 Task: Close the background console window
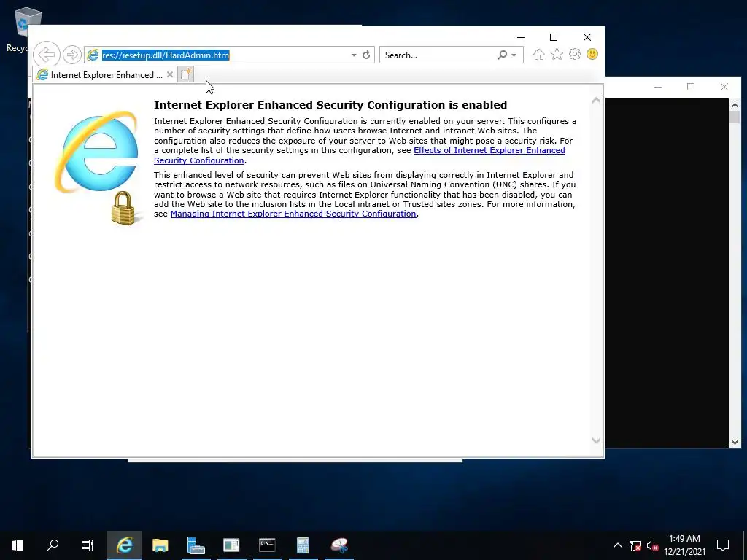(724, 87)
